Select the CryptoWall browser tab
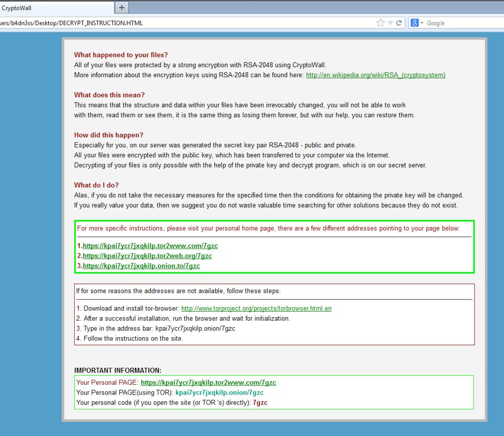Screen dimensions: 504x436 (56, 8)
